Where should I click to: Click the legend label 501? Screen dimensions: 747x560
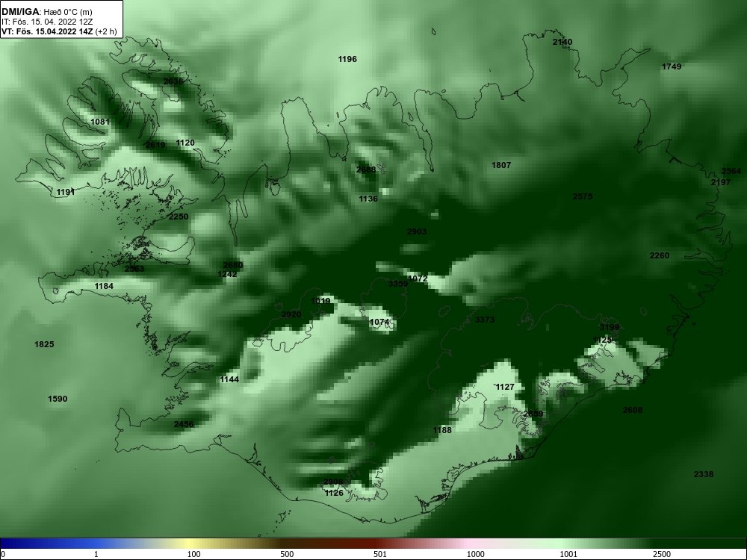tap(380, 554)
